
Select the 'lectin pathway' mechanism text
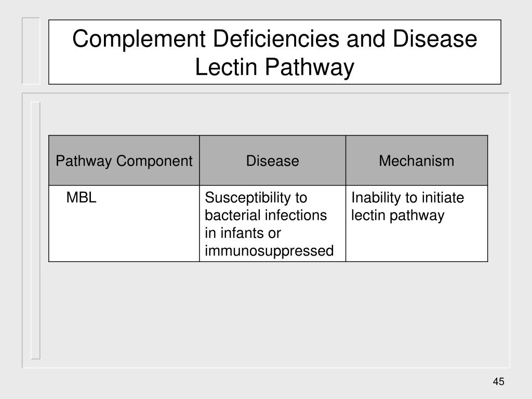[397, 216]
